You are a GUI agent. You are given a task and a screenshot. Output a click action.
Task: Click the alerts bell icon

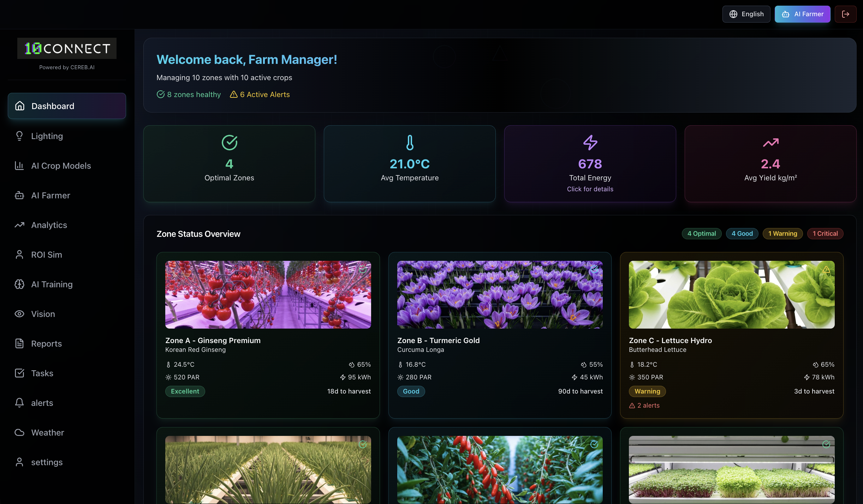click(x=19, y=403)
